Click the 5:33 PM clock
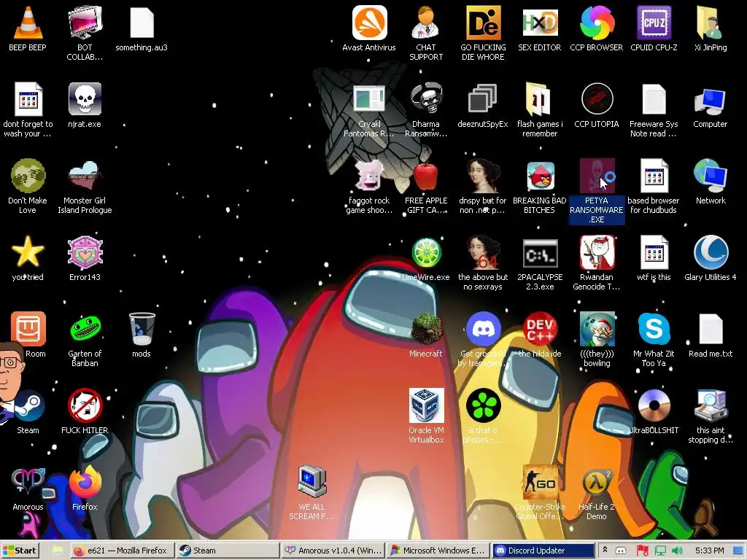This screenshot has width=747, height=560. pos(709,551)
